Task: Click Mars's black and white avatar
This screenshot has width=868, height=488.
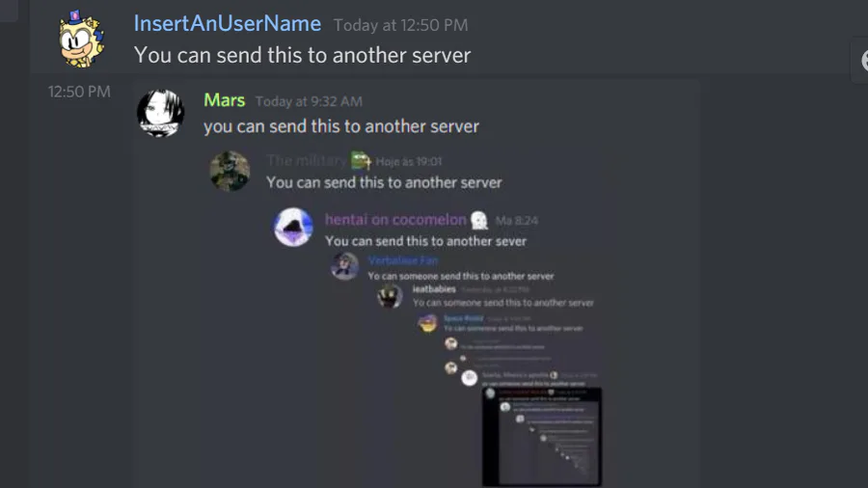Action: (160, 114)
